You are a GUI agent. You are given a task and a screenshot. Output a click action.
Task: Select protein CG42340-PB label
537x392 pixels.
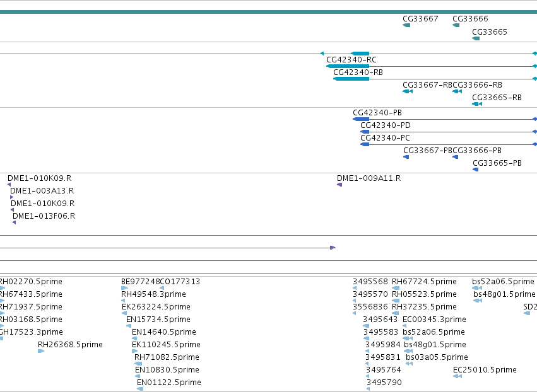[377, 113]
